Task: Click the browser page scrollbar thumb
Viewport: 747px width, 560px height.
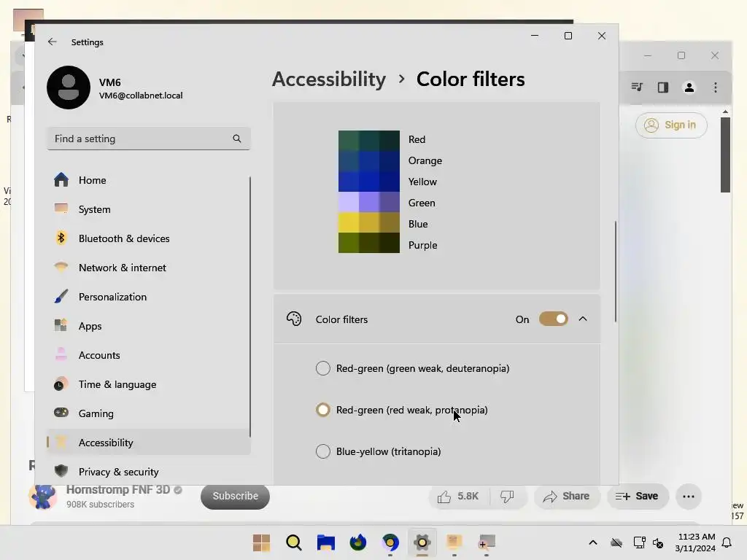Action: click(725, 155)
